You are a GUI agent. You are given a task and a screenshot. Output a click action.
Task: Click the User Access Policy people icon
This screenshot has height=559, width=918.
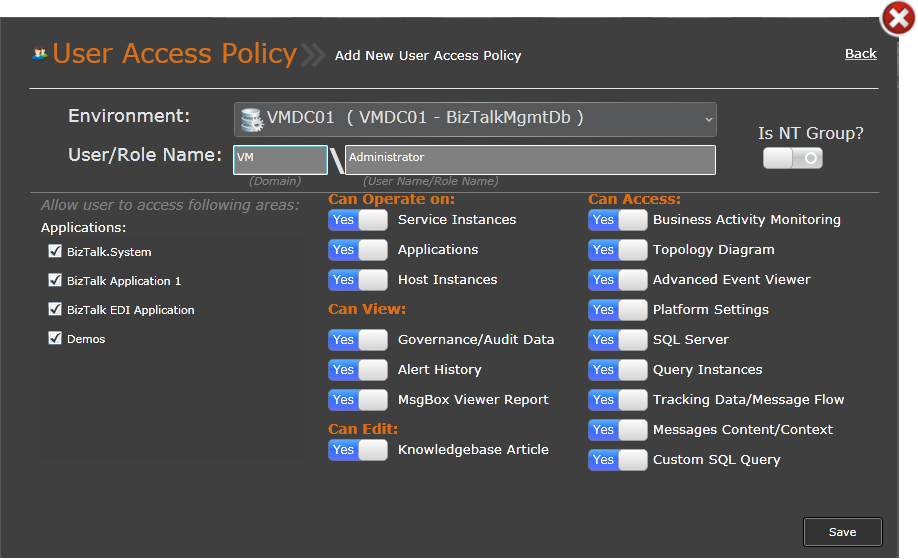[40, 54]
